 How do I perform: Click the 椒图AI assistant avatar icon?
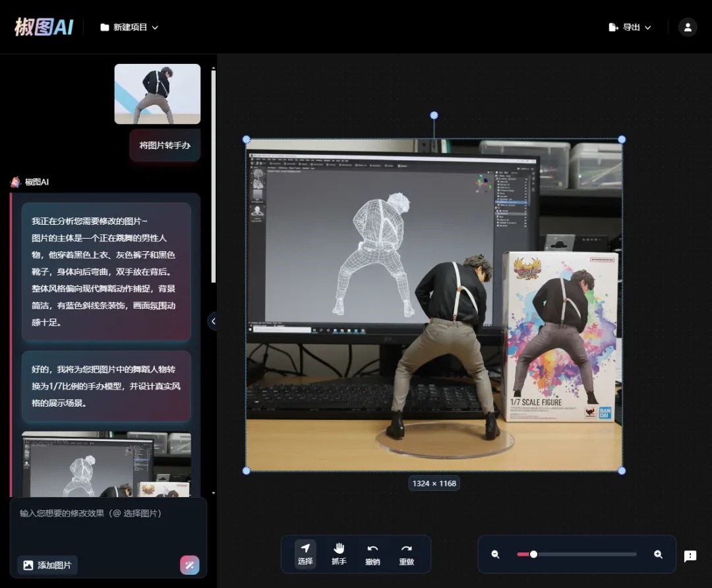(x=15, y=182)
